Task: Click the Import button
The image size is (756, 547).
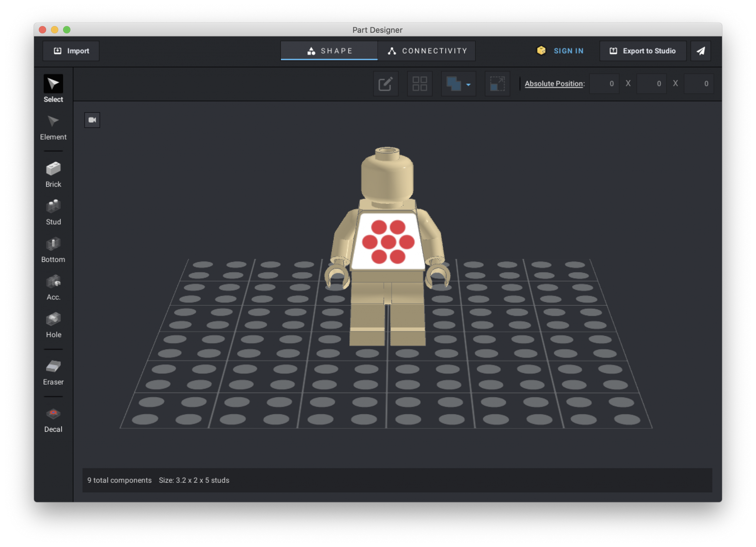Action: 71,51
